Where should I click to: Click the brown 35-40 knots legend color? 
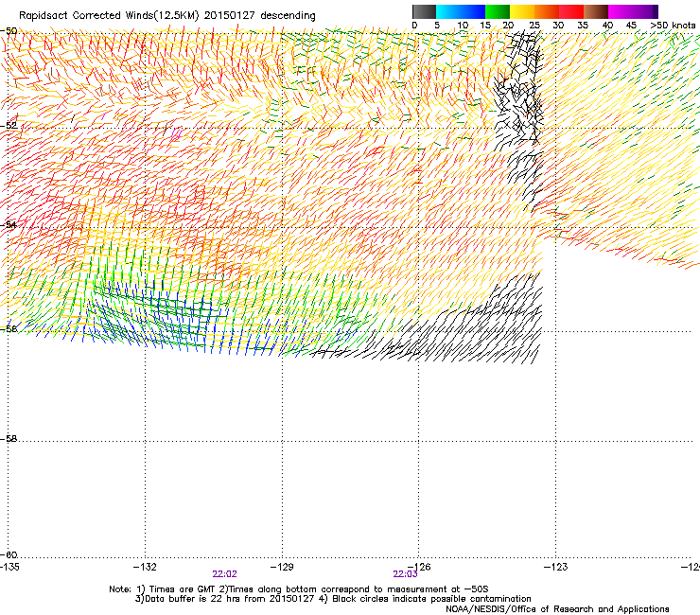(x=596, y=11)
